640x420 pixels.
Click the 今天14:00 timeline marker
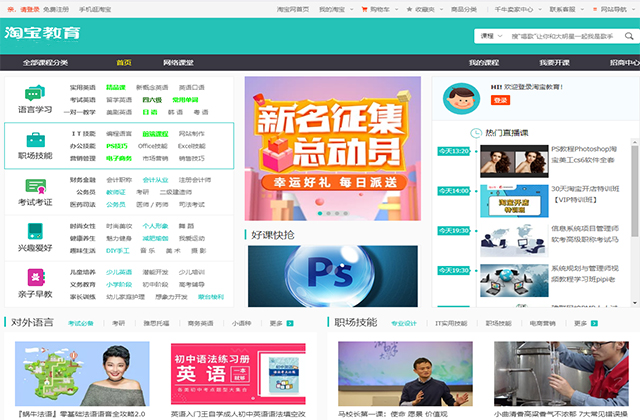[x=454, y=191]
